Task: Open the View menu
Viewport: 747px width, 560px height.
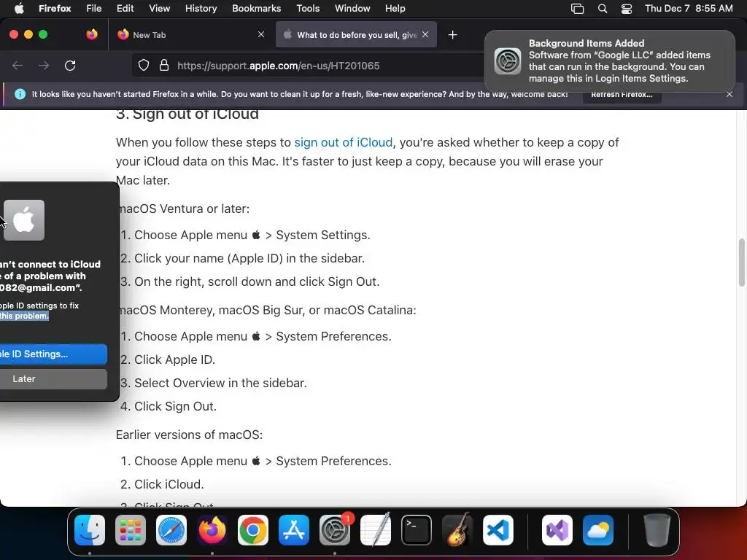Action: click(x=159, y=9)
